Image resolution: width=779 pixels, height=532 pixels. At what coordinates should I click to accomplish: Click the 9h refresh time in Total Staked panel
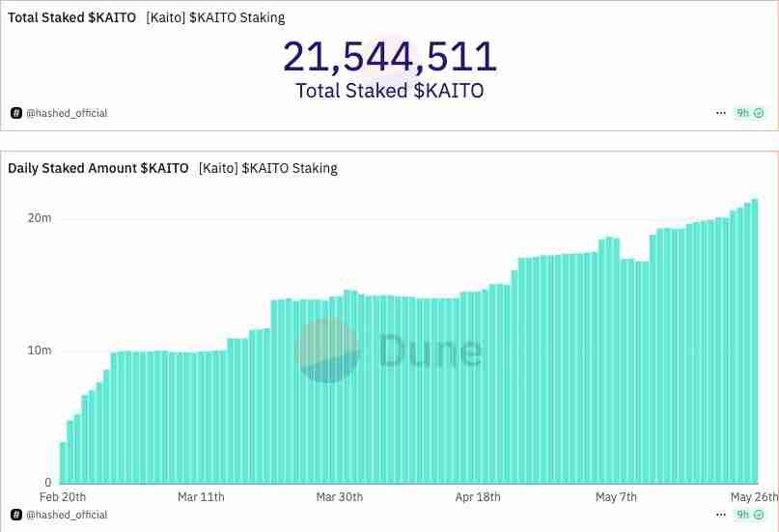743,113
